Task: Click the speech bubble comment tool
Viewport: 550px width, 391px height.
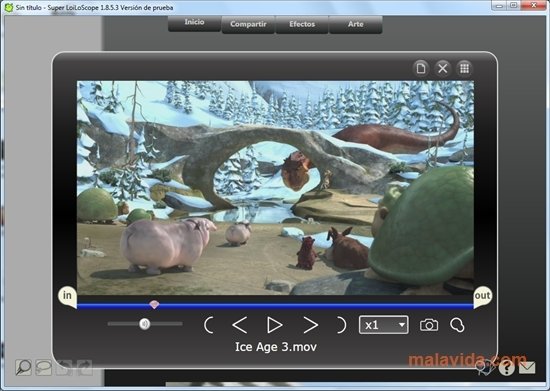Action: (43, 368)
